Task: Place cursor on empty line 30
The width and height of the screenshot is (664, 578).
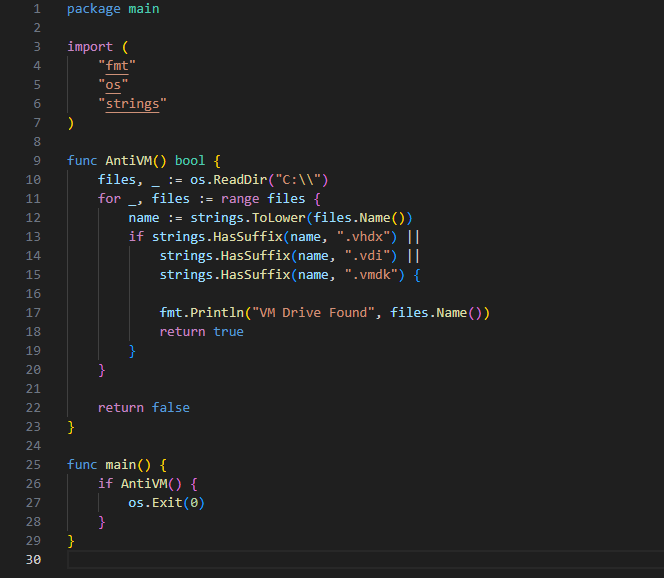Action: [365, 559]
